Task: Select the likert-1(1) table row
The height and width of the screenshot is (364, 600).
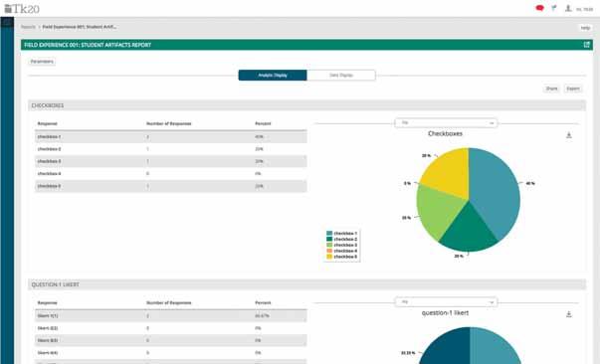Action: click(171, 316)
